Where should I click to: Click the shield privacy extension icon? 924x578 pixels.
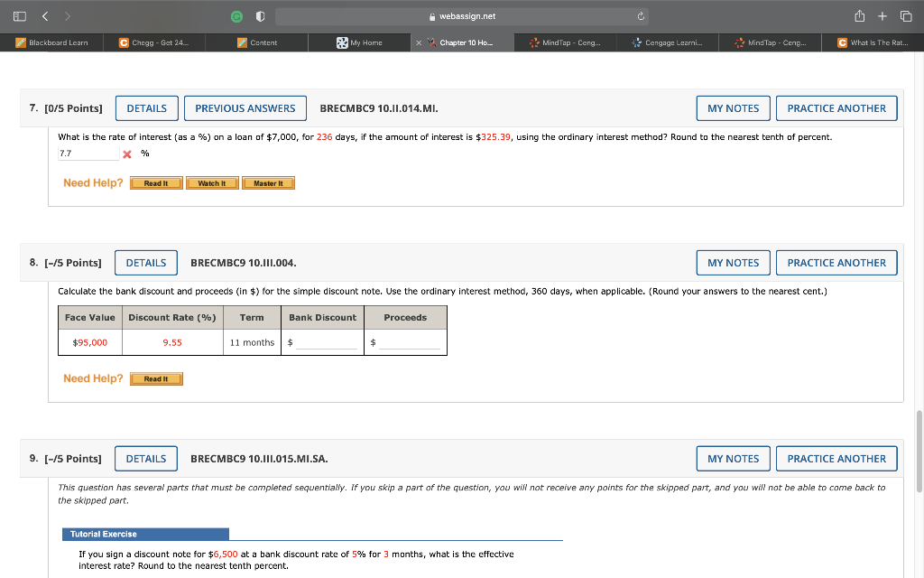pos(259,15)
